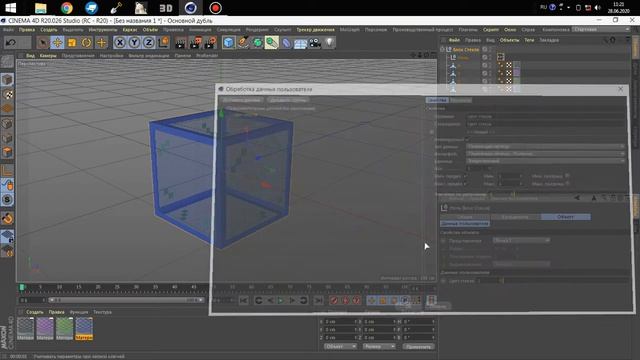Viewport: 640px width, 360px height.
Task: Open the Файл menu in Object Manager
Action: click(x=454, y=40)
